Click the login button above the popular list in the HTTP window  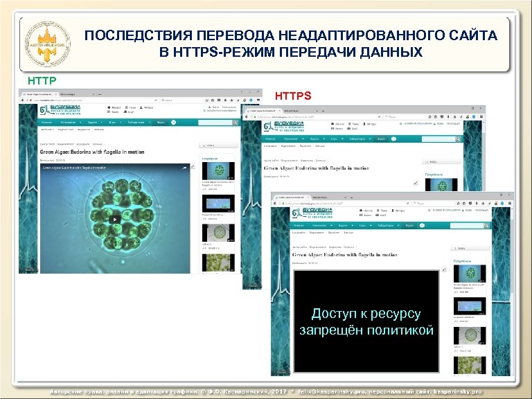click(218, 145)
